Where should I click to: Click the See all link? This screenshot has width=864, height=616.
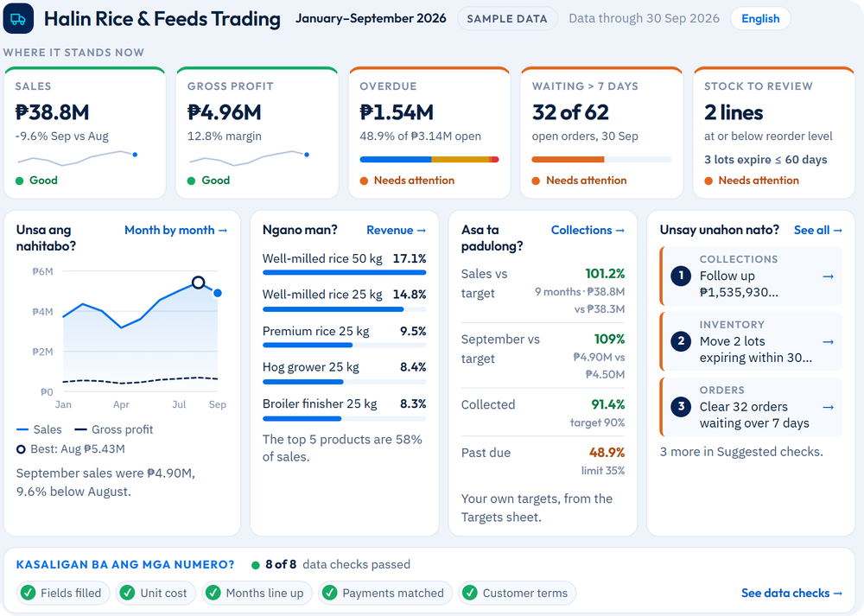[x=817, y=231]
